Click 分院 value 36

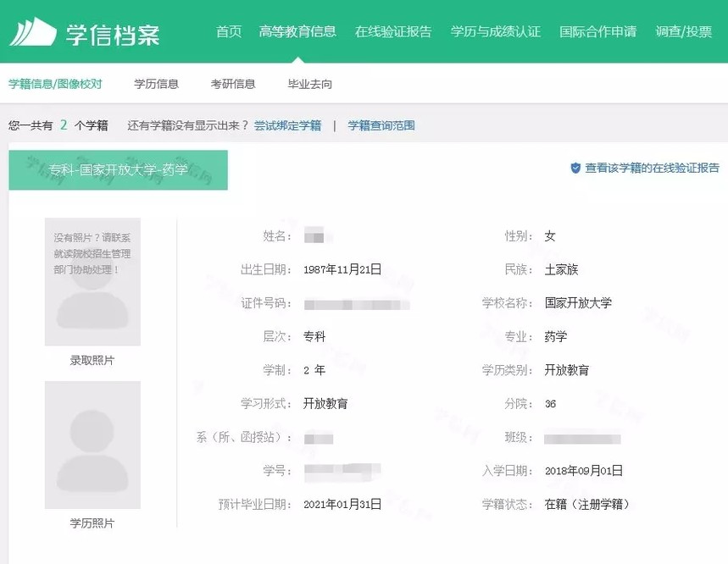pyautogui.click(x=550, y=404)
